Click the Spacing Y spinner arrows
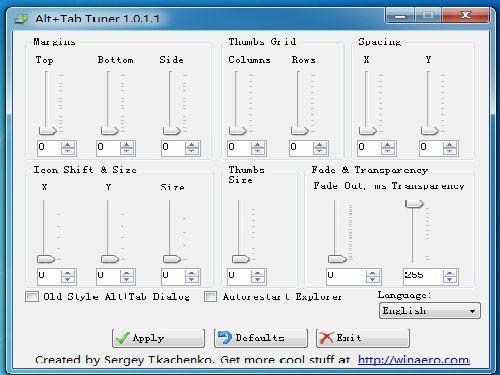This screenshot has width=500, height=375. pyautogui.click(x=450, y=148)
